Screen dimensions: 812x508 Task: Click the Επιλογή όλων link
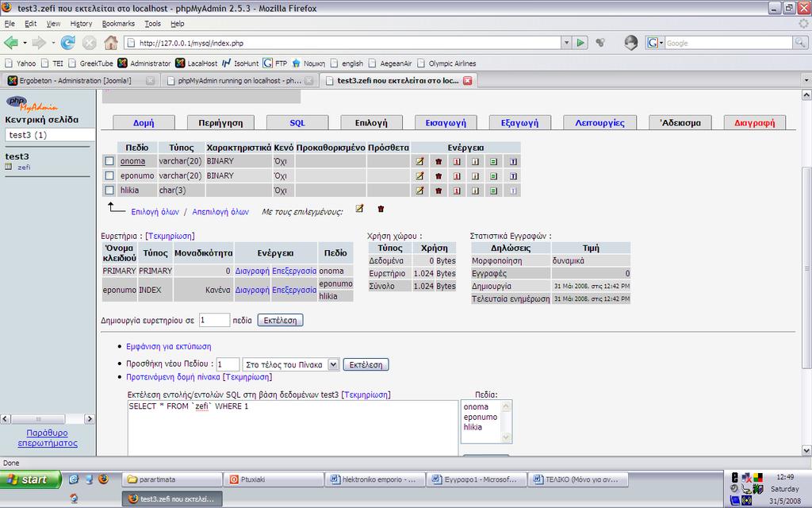click(155, 211)
